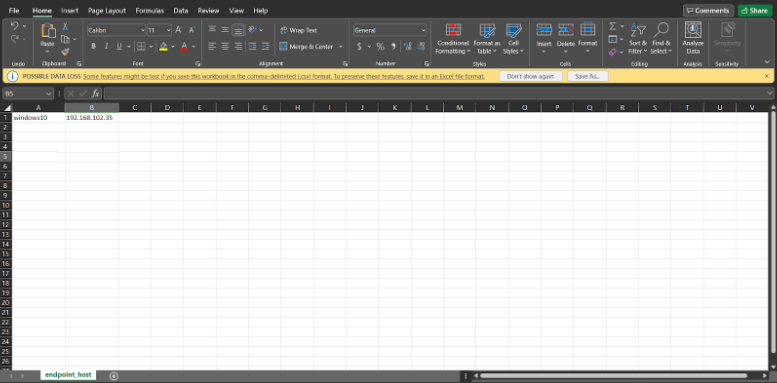Click the Format Painter brush icon
This screenshot has height=383, width=777.
[65, 52]
